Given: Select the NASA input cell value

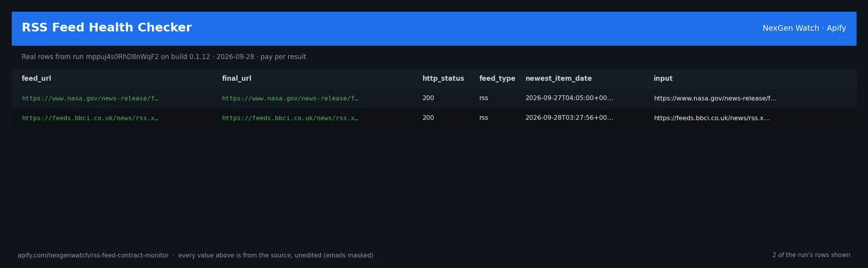Looking at the screenshot, I should 715,98.
